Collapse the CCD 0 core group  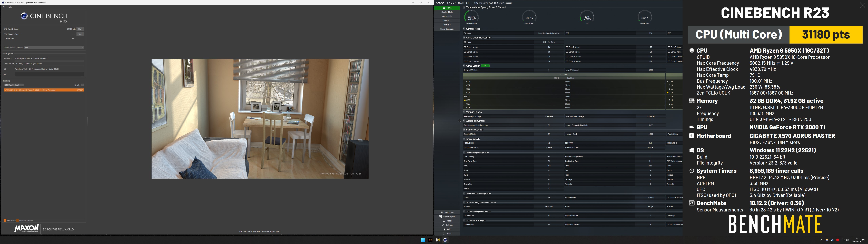tap(561, 75)
